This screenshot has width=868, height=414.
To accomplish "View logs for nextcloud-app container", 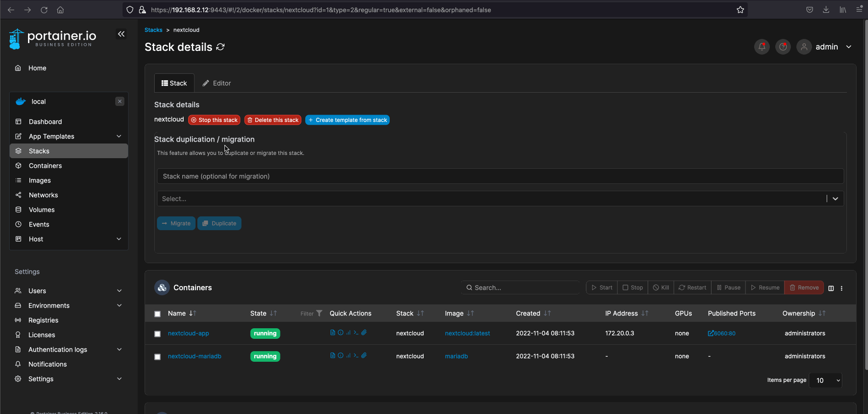I will pos(332,332).
